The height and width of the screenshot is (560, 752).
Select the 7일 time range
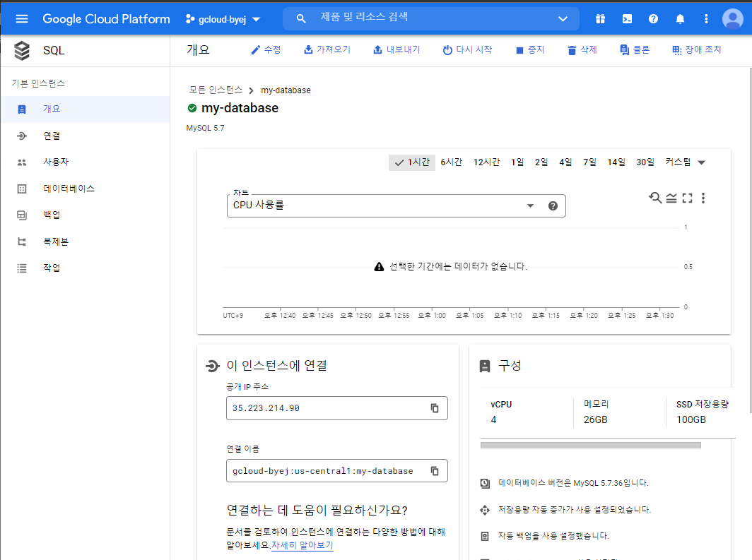point(589,162)
